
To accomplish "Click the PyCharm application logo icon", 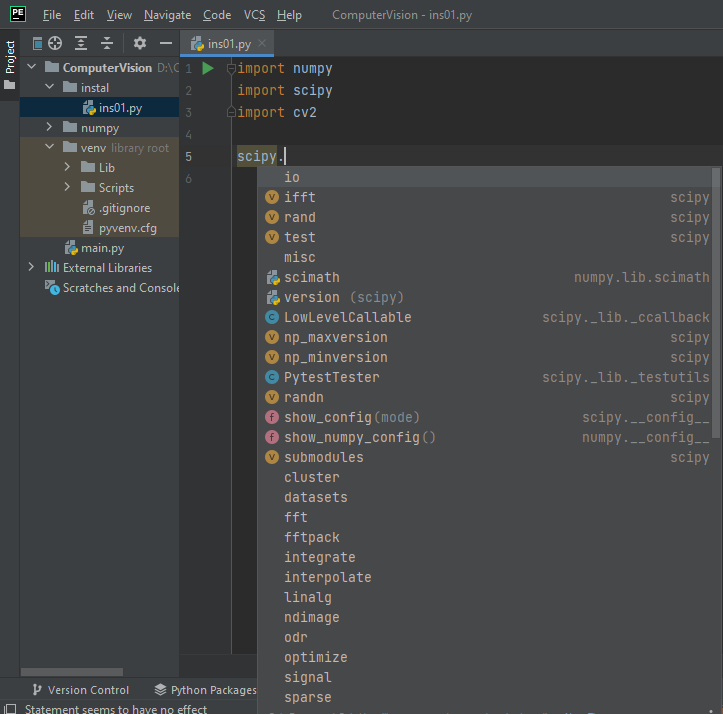I will click(x=18, y=14).
